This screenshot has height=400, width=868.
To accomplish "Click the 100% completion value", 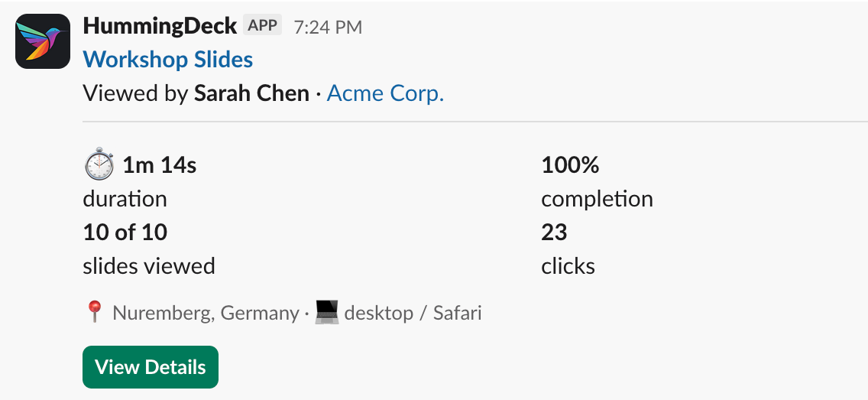I will (570, 165).
